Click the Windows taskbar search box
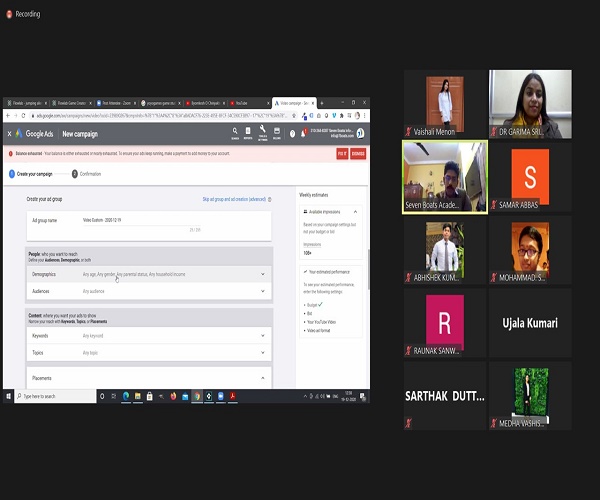Image resolution: width=600 pixels, height=500 pixels. pos(55,396)
